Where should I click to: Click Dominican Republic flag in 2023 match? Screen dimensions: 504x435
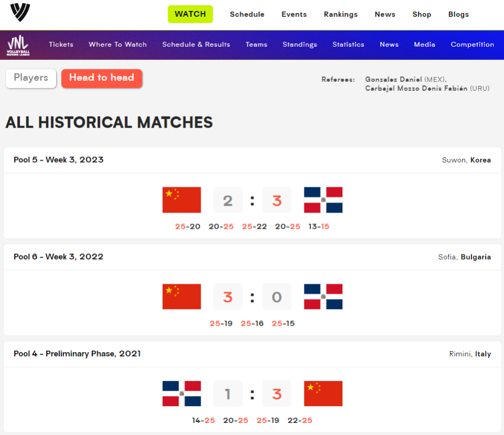323,200
